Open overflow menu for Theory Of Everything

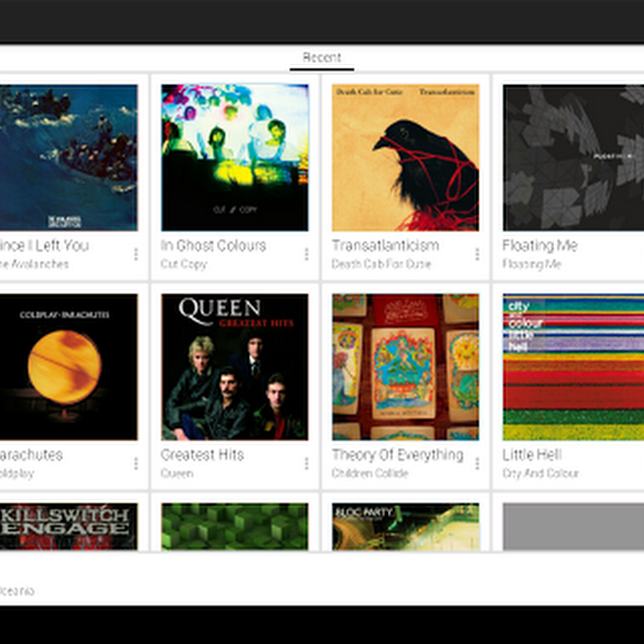click(x=477, y=464)
